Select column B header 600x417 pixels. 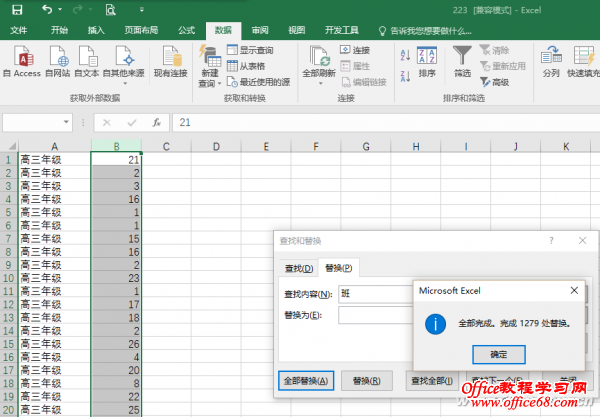(x=117, y=147)
